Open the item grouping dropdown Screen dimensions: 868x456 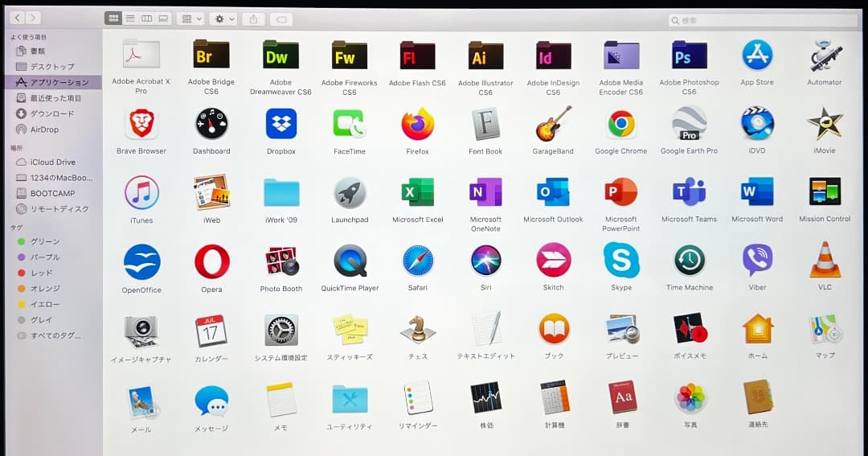pos(190,18)
